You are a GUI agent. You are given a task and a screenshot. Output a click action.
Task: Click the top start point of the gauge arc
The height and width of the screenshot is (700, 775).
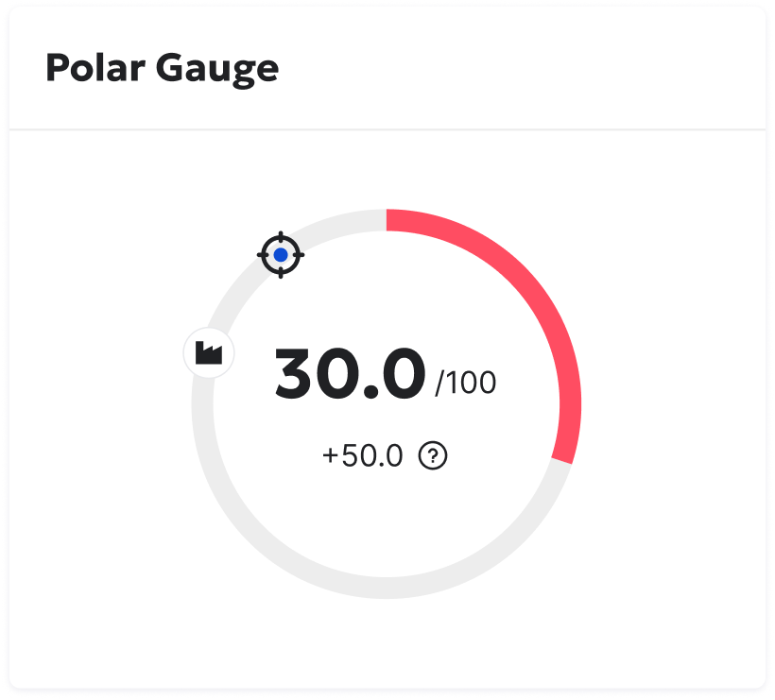click(x=387, y=217)
